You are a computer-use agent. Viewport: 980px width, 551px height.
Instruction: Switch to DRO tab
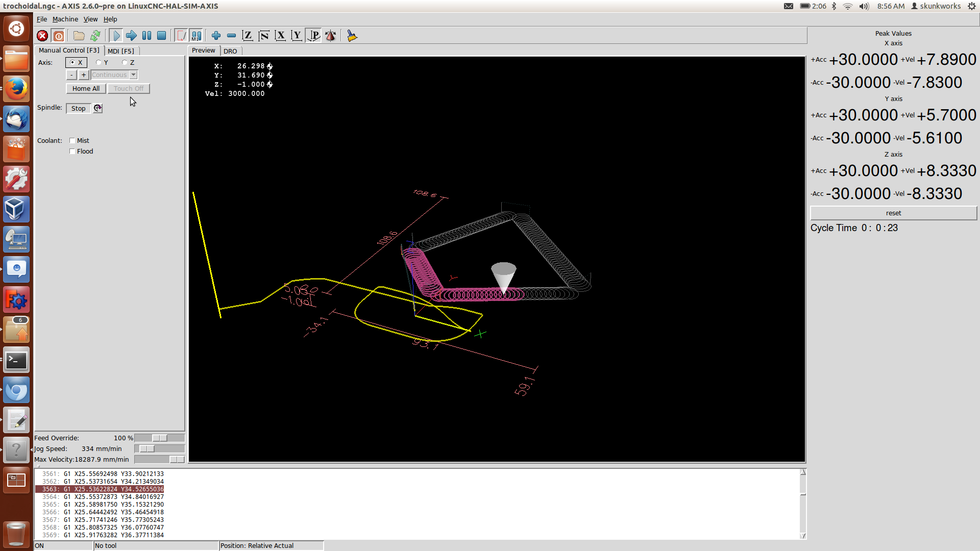tap(230, 51)
